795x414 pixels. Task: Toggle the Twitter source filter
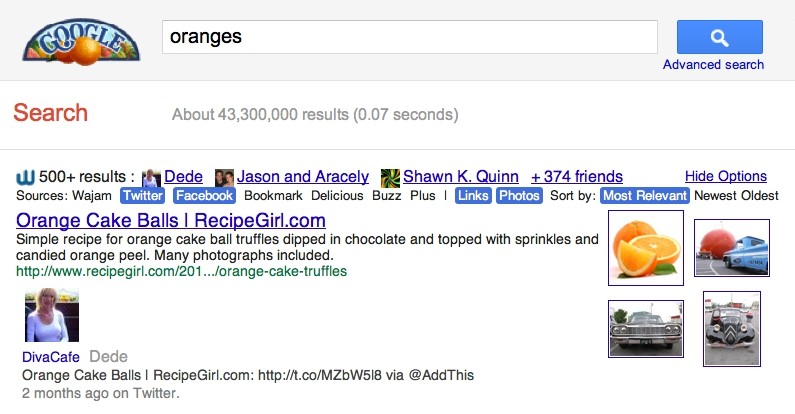click(142, 196)
